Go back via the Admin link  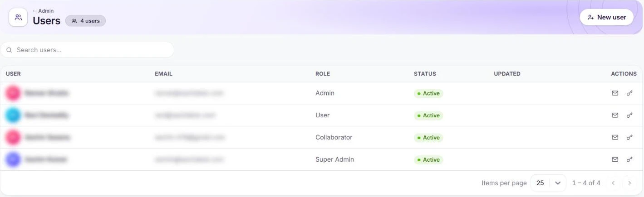[43, 11]
